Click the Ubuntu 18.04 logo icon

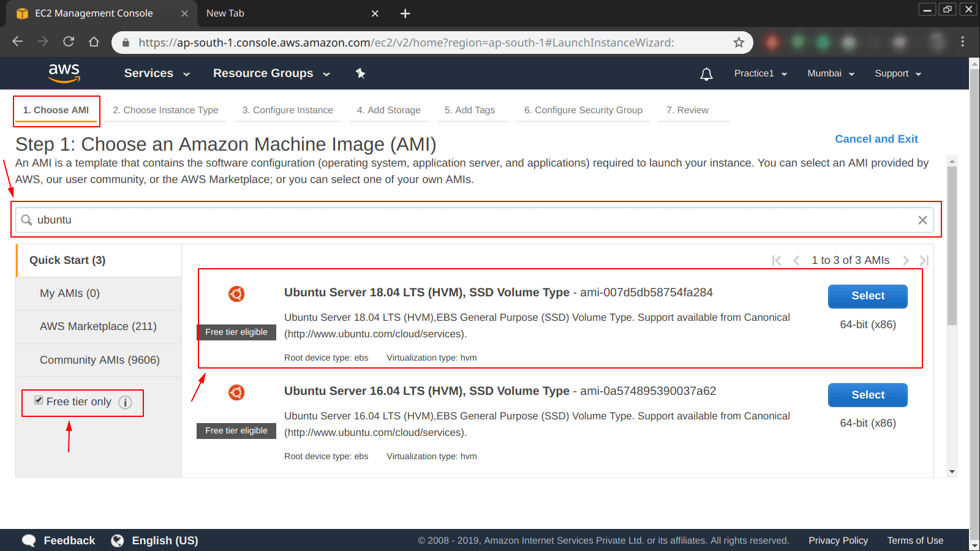236,294
